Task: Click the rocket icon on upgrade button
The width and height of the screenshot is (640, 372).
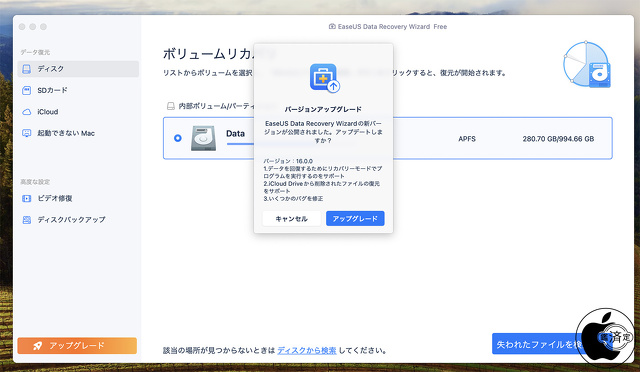Action: [x=38, y=346]
